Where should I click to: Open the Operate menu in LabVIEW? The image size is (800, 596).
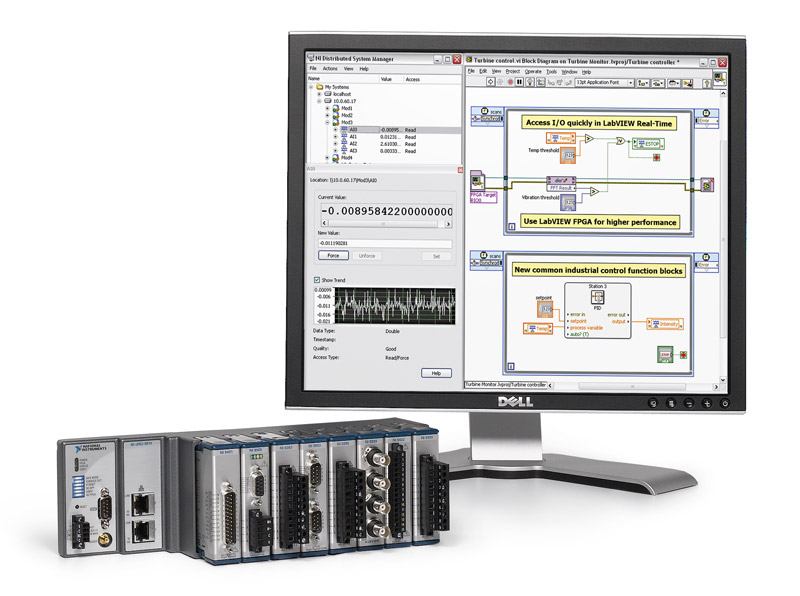pyautogui.click(x=533, y=71)
